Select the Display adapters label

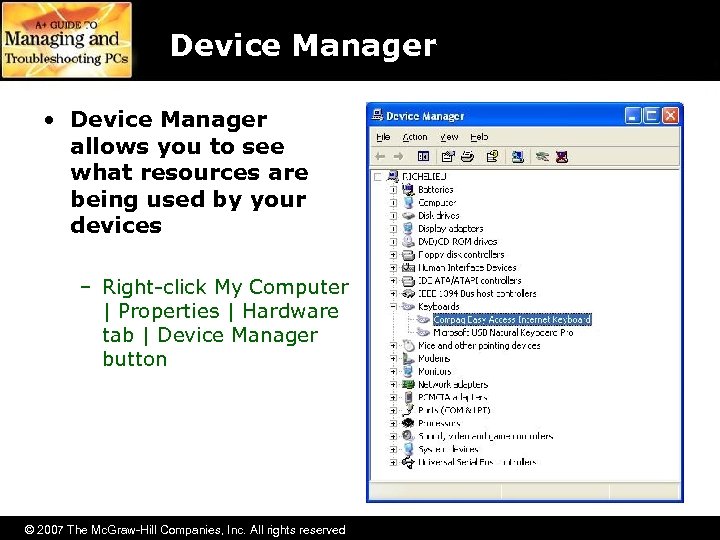tap(450, 228)
